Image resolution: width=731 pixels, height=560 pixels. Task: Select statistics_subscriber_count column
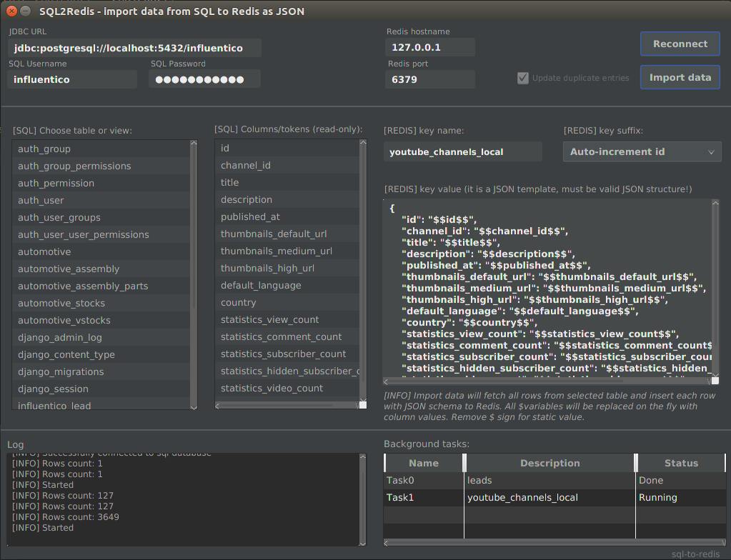(x=287, y=354)
